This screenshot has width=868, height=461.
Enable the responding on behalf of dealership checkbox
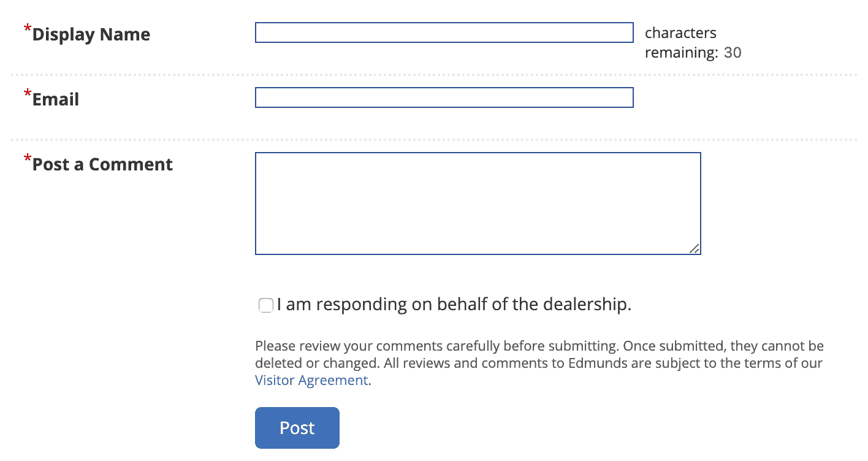(x=265, y=305)
